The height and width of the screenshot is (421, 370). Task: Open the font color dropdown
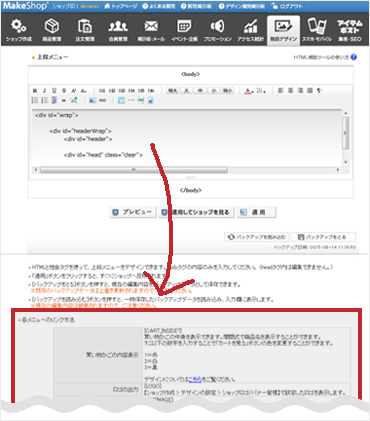coord(249,91)
